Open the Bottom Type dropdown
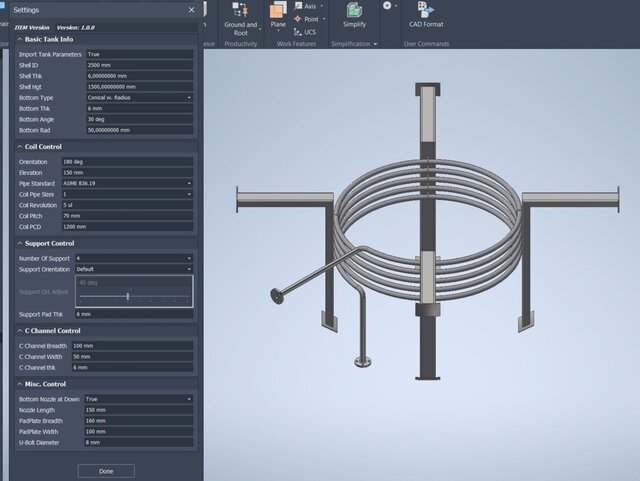The image size is (640, 481). tap(140, 98)
